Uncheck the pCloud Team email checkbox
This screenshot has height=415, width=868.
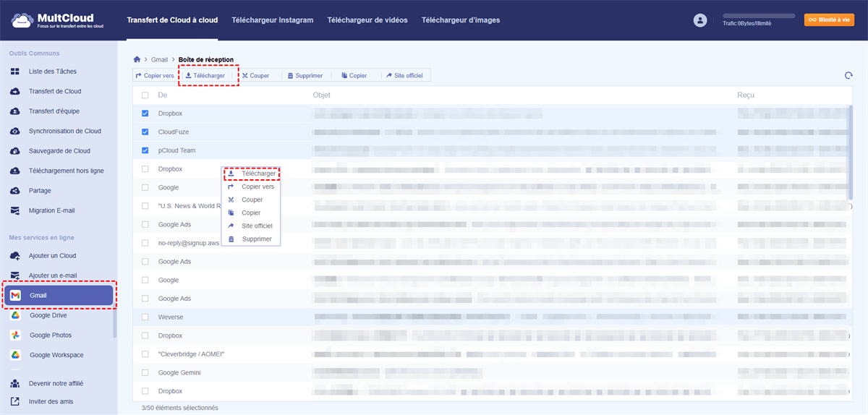tap(145, 150)
